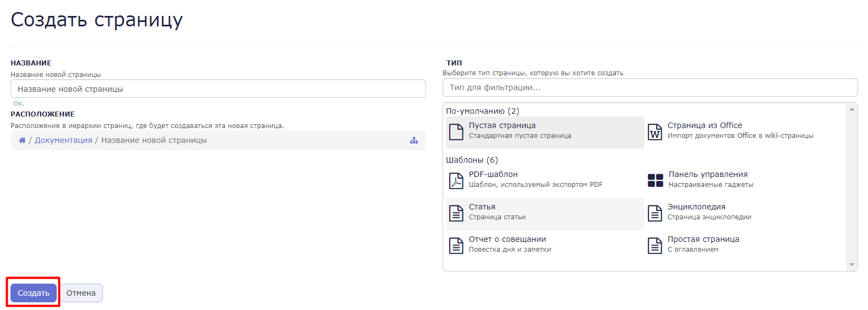Select the Пустая страница blank page icon
This screenshot has height=310, width=868.
tap(456, 132)
